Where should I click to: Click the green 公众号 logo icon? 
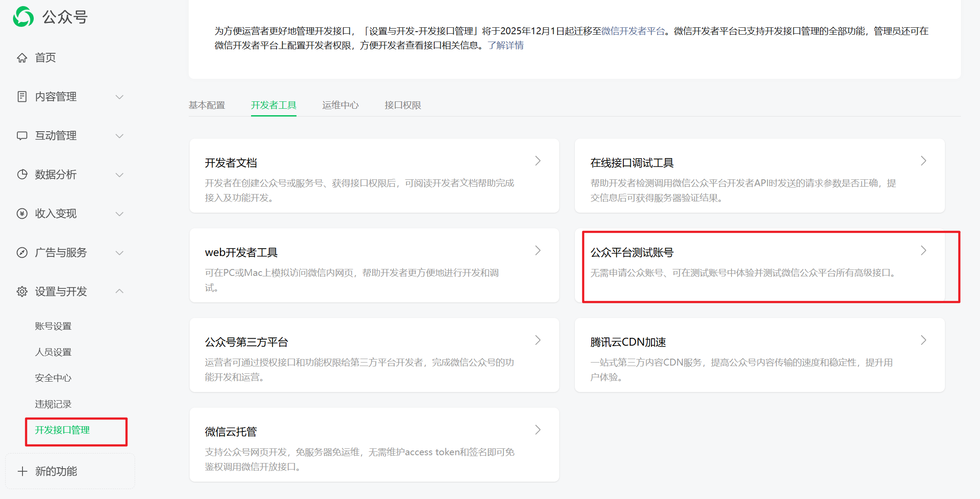click(23, 17)
